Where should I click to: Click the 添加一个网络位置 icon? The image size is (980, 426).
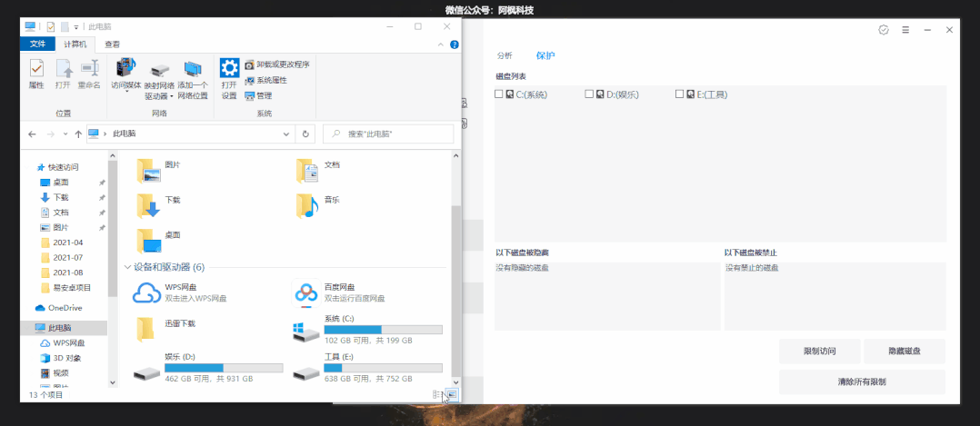[192, 69]
